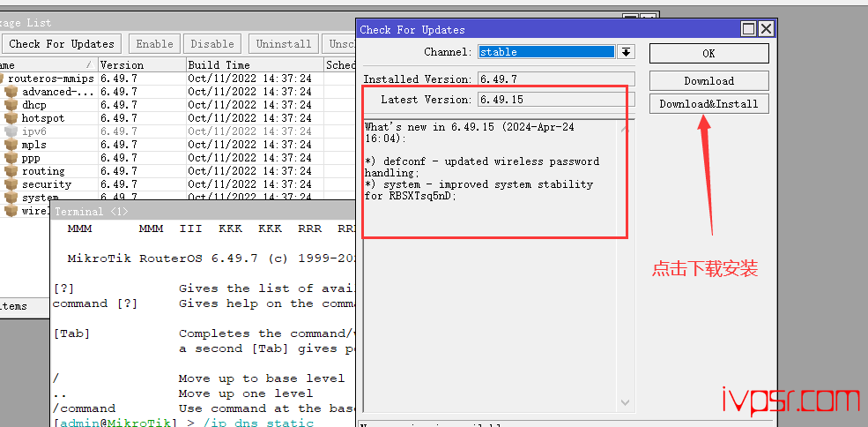Click the routing package icon

[x=11, y=171]
